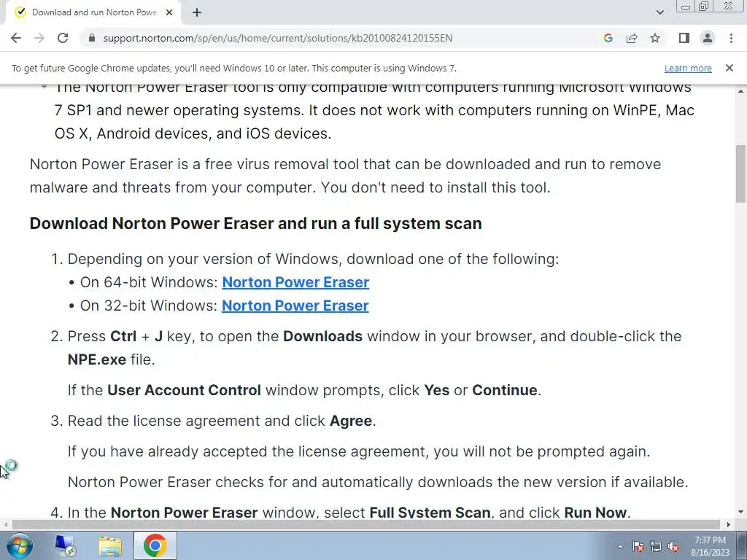Go back using the browser back arrow
Viewport: 747px width, 560px height.
pyautogui.click(x=16, y=38)
